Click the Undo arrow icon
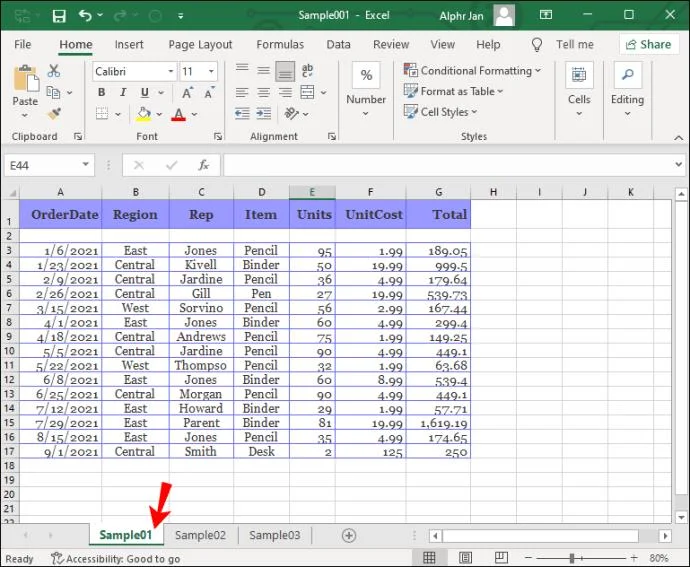Image resolution: width=690 pixels, height=567 pixels. click(85, 15)
